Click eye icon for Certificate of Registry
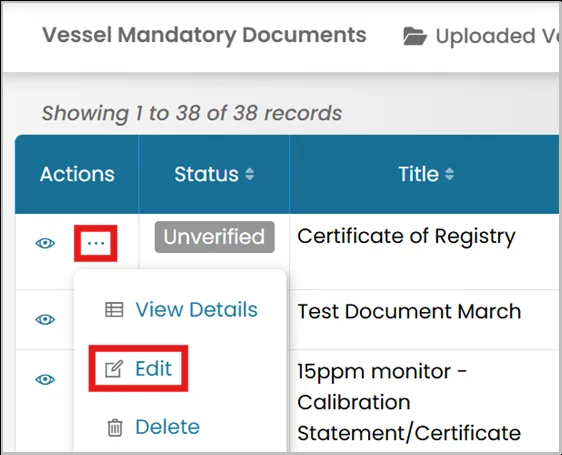 click(x=45, y=243)
